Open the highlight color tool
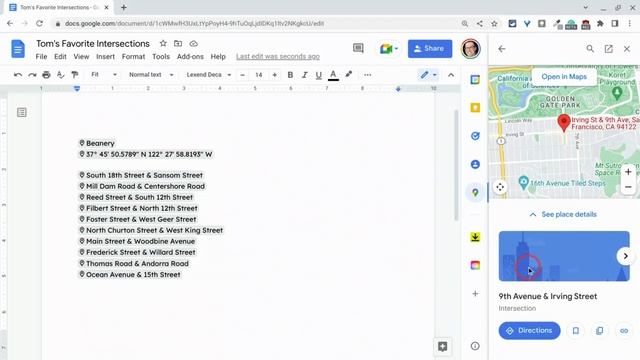The image size is (640, 360). [x=349, y=75]
